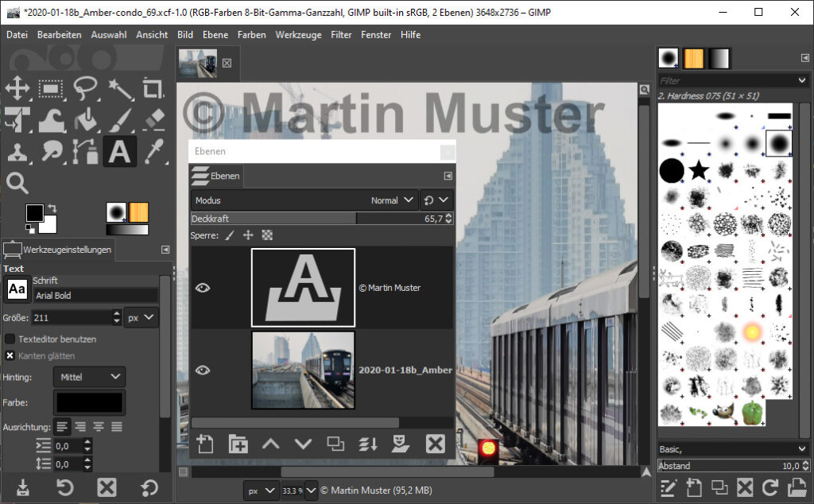Delete the layer with the X button

point(435,444)
